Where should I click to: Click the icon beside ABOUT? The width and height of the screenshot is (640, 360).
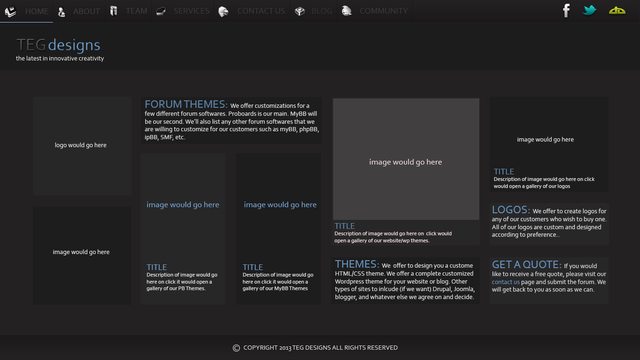(x=61, y=12)
